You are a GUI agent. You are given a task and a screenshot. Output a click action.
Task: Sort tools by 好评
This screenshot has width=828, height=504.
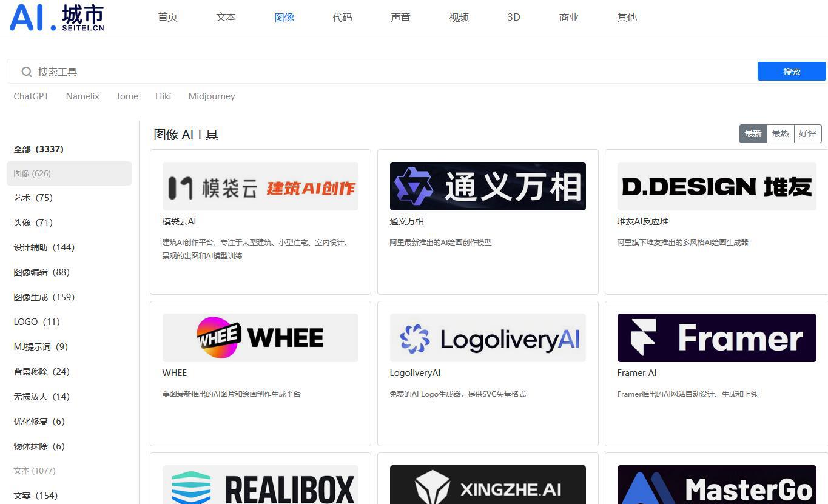click(x=807, y=133)
